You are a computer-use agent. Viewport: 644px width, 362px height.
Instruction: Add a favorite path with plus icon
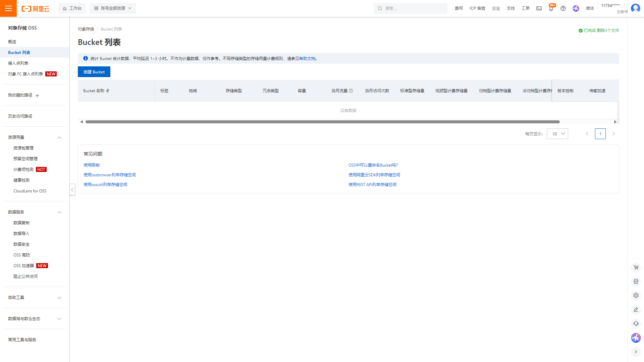pos(37,96)
